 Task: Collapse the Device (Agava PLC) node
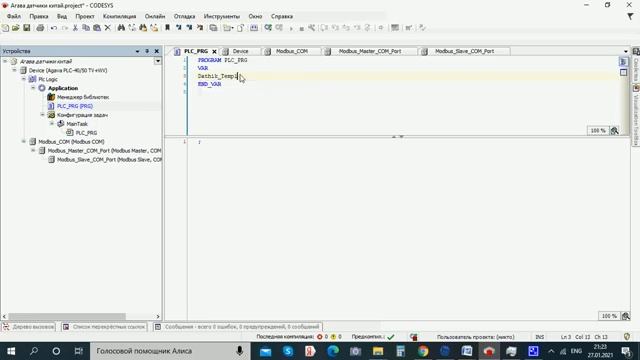(x=14, y=70)
